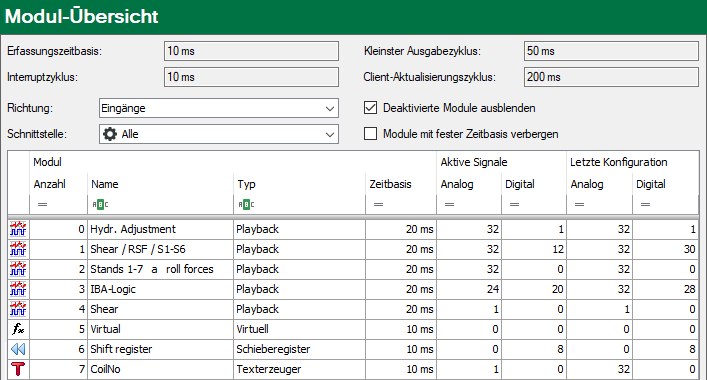This screenshot has height=380, width=707.
Task: Click the gear icon in Schnittstelle box
Action: (110, 134)
